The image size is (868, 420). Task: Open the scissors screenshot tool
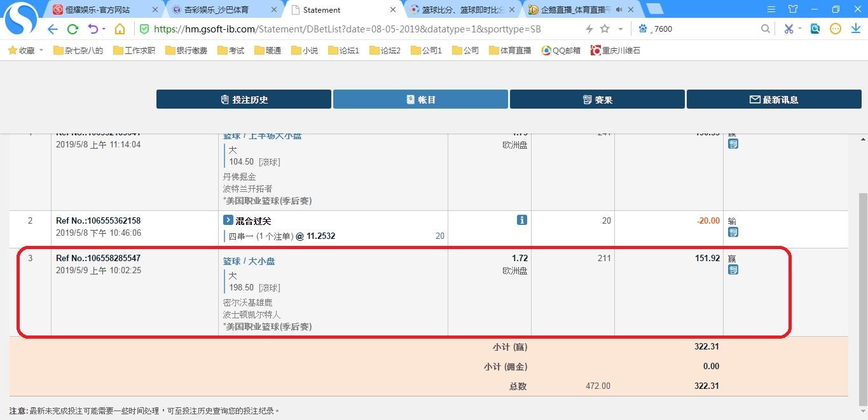789,29
